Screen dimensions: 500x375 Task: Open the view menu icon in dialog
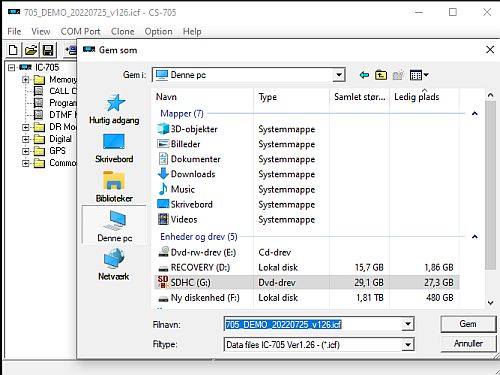coord(419,75)
